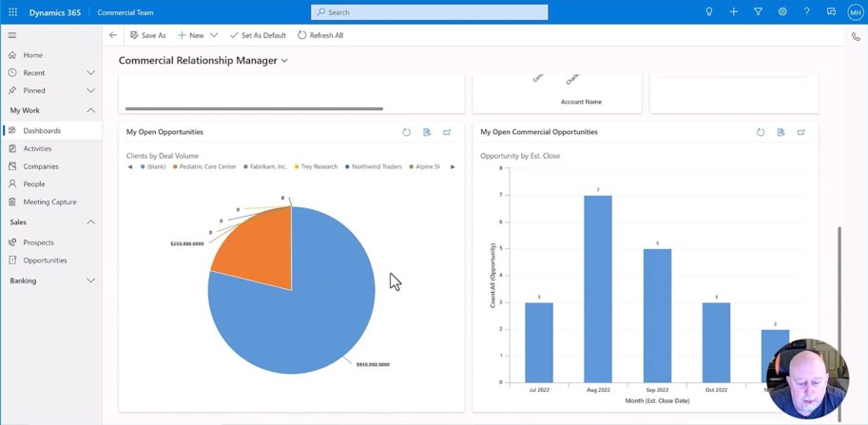Expand the My Open Commercial Opportunities chart
This screenshot has height=425, width=868.
tap(801, 132)
